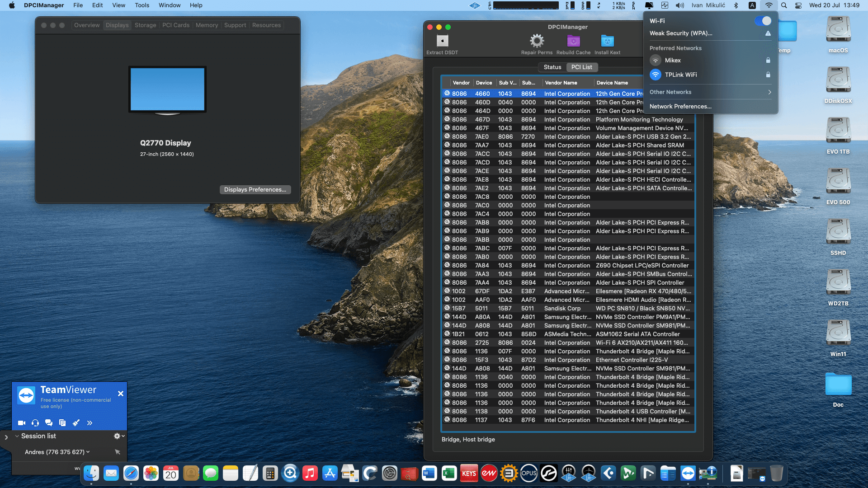The width and height of the screenshot is (868, 488).
Task: Launch Safari from the Dock
Action: (131, 473)
